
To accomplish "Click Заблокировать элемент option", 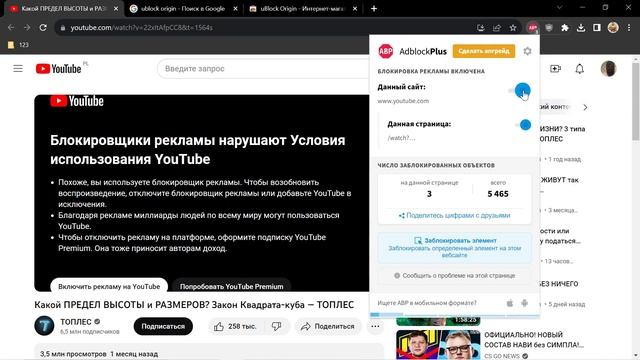I will click(x=455, y=247).
